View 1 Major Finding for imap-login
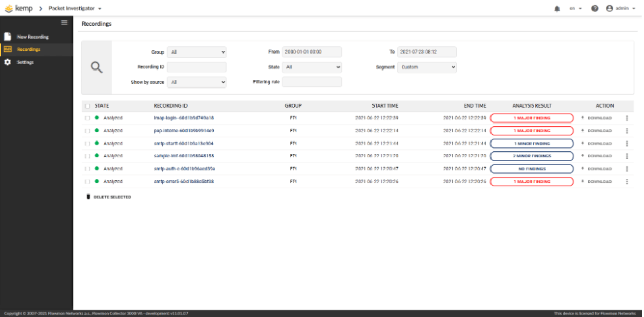 tap(532, 118)
